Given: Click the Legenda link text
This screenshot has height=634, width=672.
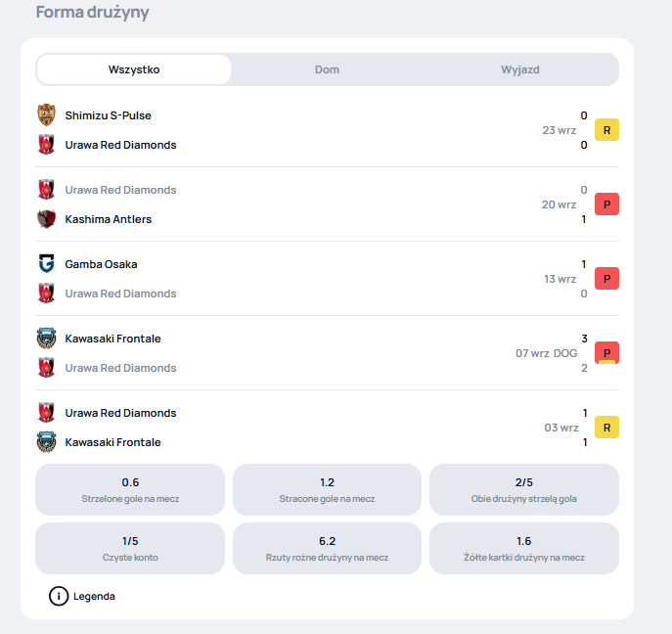Looking at the screenshot, I should [x=94, y=596].
